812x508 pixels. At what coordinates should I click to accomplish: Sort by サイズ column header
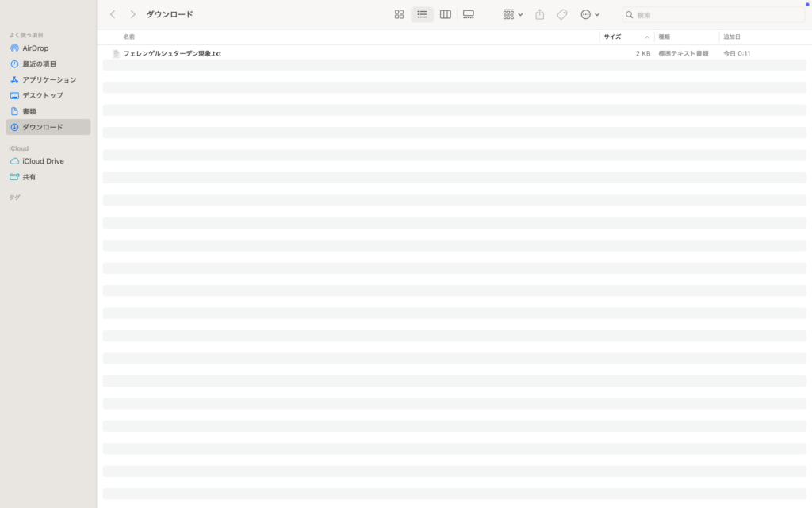[x=612, y=37]
